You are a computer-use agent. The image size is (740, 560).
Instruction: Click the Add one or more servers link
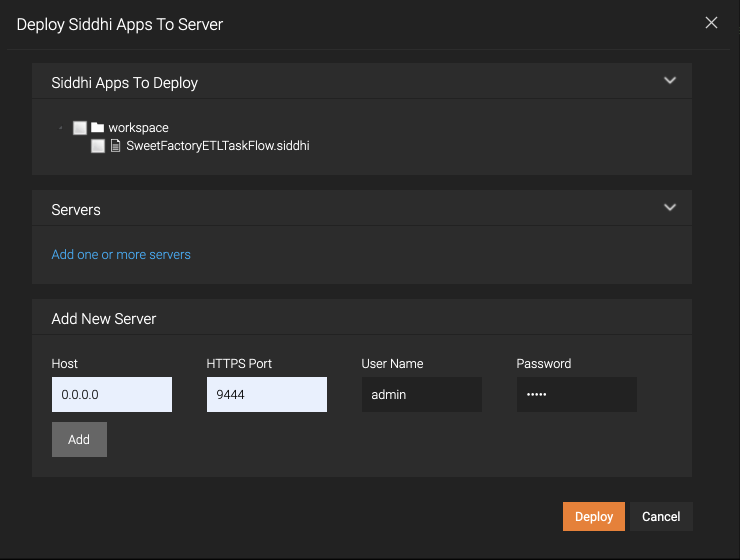121,254
